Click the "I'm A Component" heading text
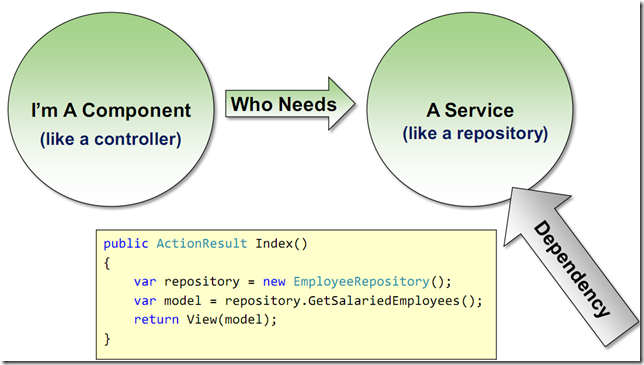The width and height of the screenshot is (644, 365). [111, 110]
